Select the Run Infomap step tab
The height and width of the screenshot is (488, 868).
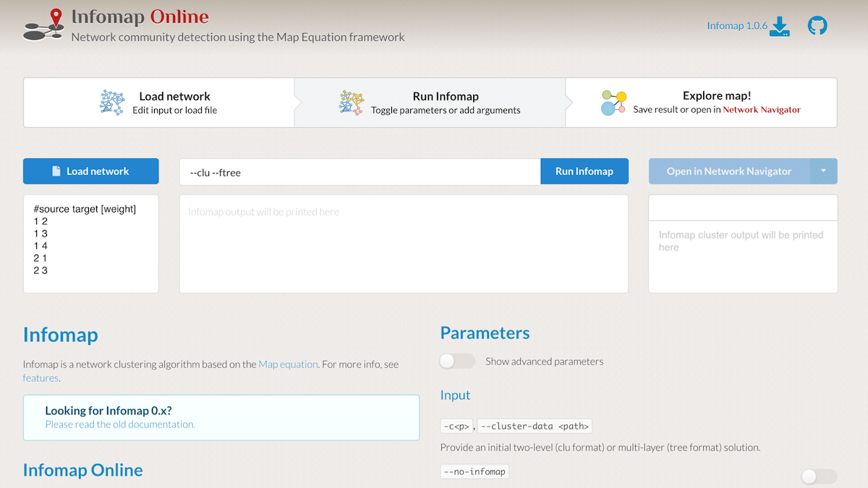point(430,103)
